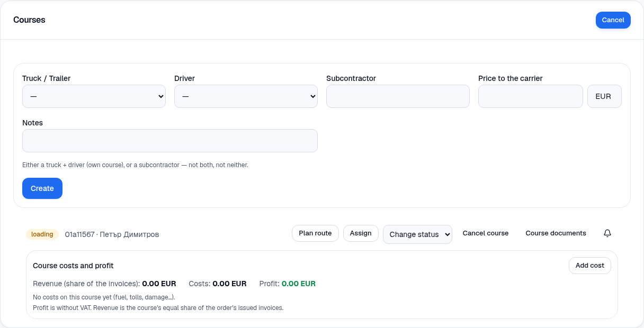Click the Create button

42,188
